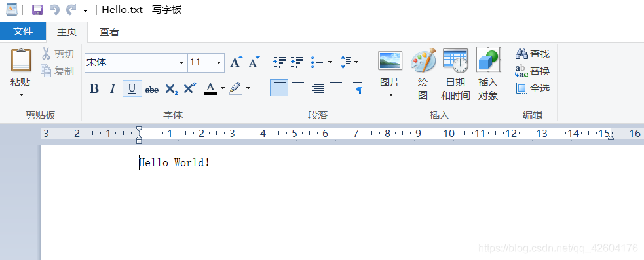
Task: Expand the 粘贴 paste options arrow
Action: coord(22,94)
